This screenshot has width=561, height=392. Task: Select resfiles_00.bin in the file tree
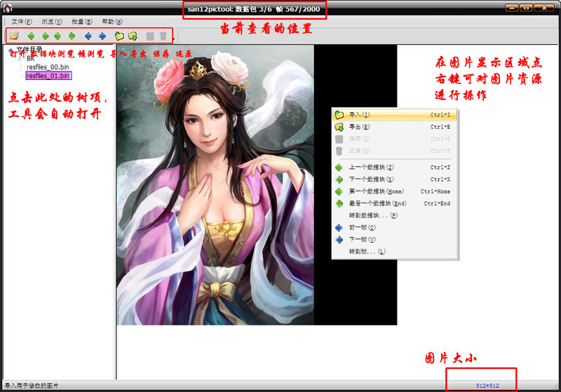pos(48,67)
